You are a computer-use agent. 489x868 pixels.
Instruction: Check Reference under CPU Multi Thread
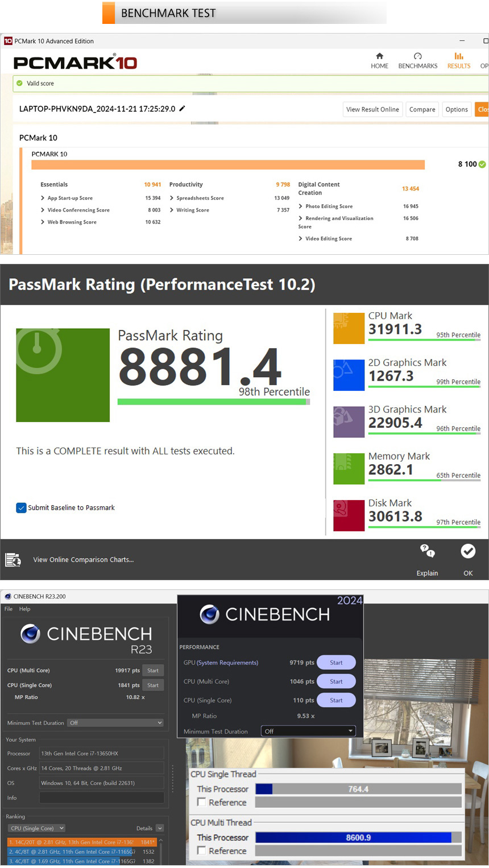[201, 850]
